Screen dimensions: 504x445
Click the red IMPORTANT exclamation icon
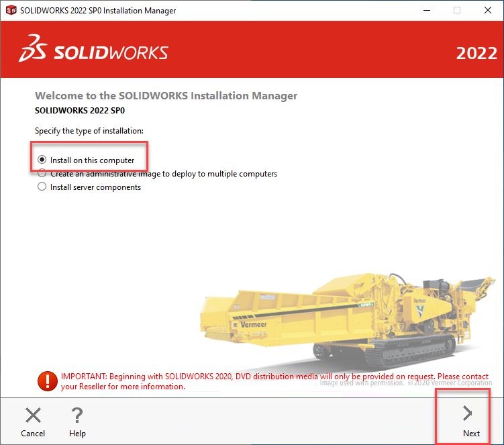[48, 381]
